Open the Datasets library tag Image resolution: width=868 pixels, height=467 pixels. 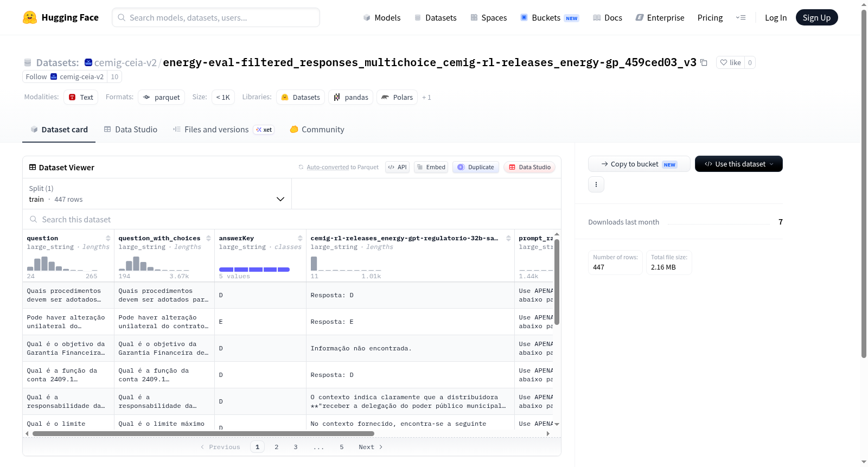[301, 97]
